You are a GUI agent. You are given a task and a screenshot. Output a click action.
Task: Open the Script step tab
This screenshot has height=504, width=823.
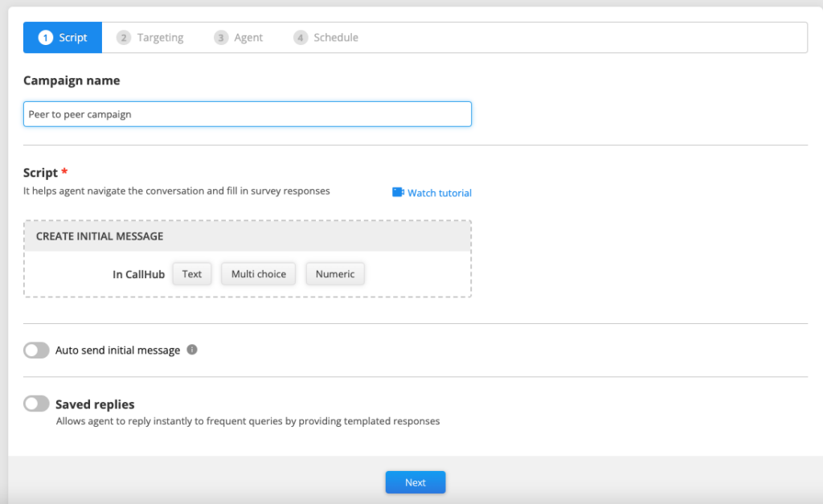(x=63, y=37)
